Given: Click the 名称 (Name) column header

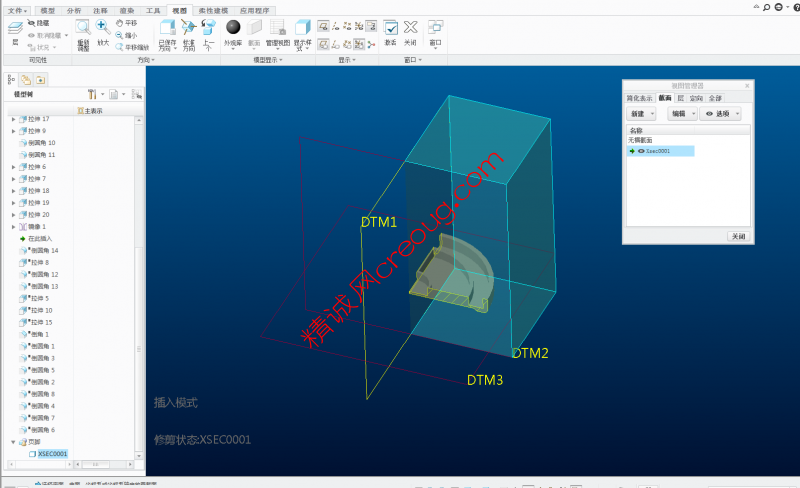Looking at the screenshot, I should coord(660,130).
